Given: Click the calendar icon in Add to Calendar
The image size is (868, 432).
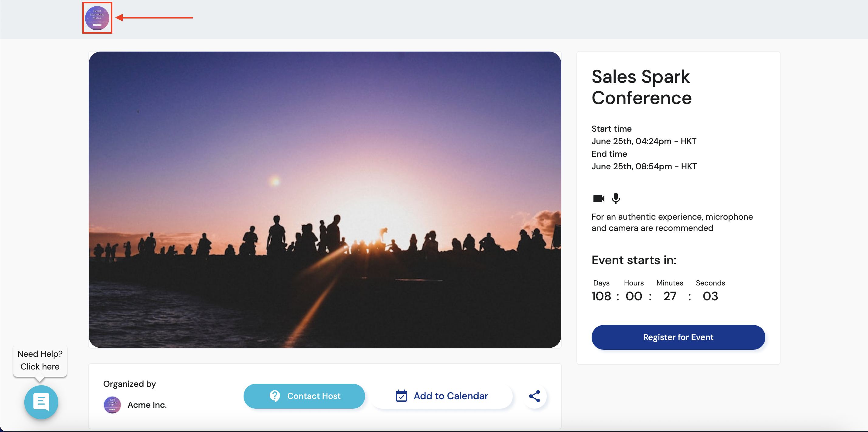Looking at the screenshot, I should click(401, 396).
